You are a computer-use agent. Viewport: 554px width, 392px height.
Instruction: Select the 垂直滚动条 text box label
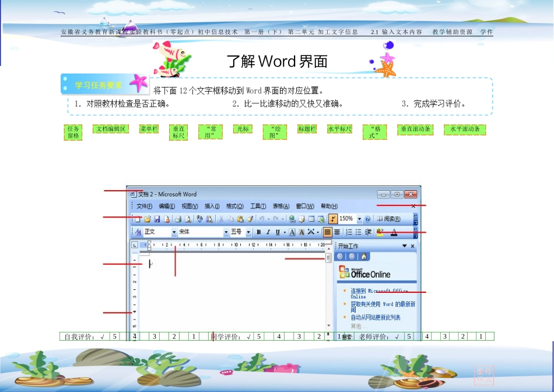[x=415, y=129]
